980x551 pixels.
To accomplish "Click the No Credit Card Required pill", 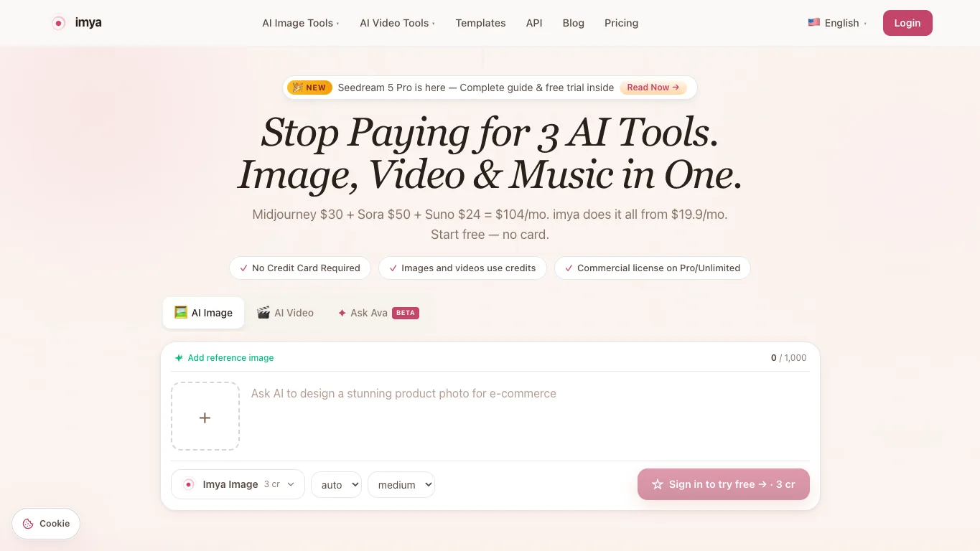I will pyautogui.click(x=300, y=268).
